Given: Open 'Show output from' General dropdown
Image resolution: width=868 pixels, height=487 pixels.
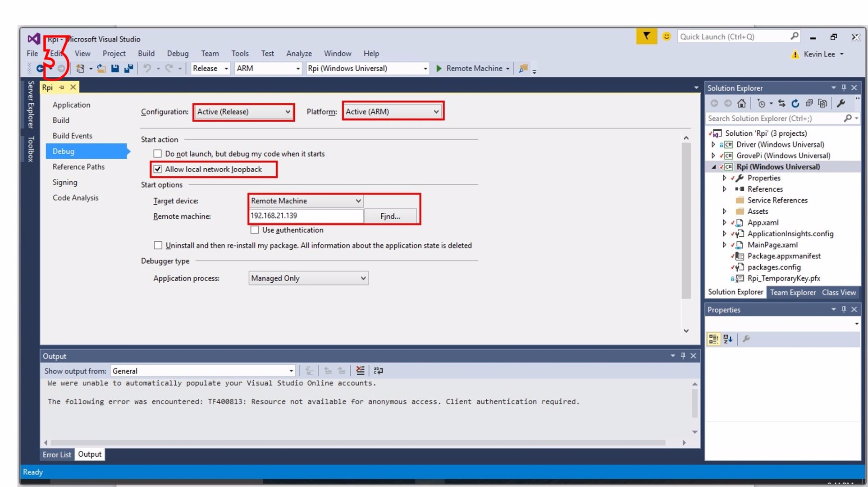Looking at the screenshot, I should tap(202, 371).
